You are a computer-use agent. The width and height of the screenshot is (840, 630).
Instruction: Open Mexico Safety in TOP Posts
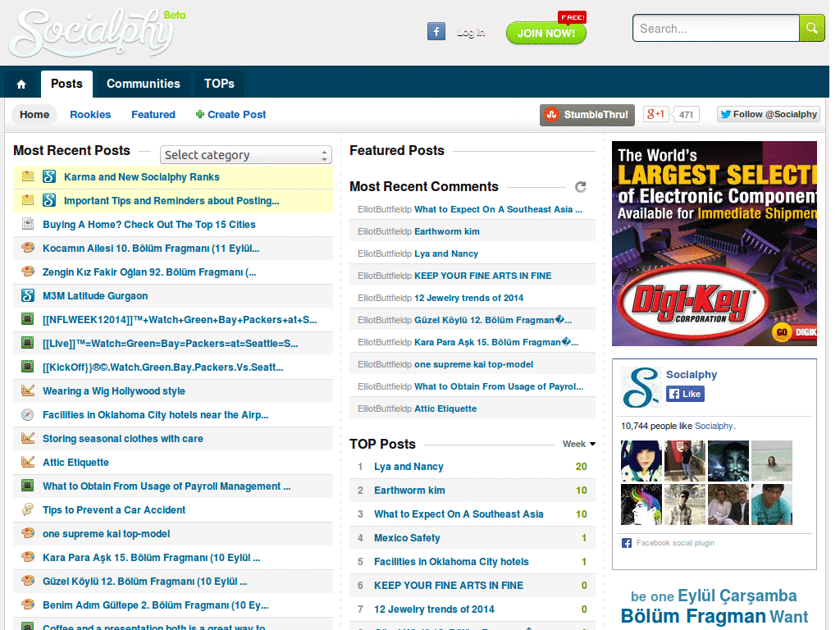click(x=407, y=537)
